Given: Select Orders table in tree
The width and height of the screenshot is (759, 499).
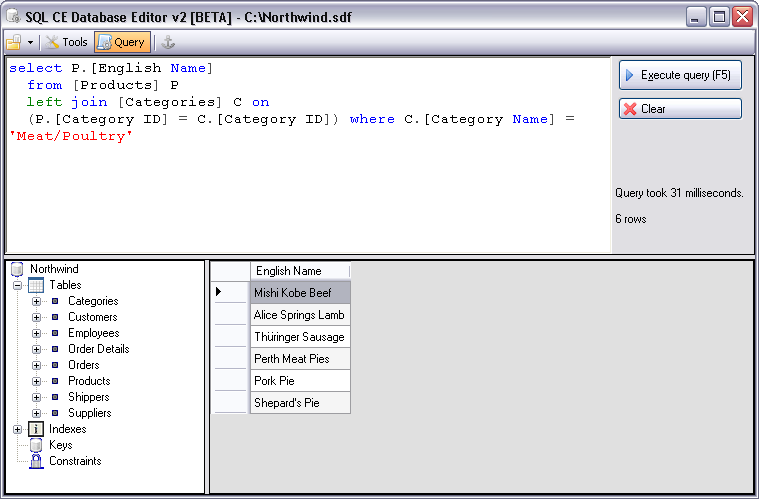Looking at the screenshot, I should click(84, 364).
